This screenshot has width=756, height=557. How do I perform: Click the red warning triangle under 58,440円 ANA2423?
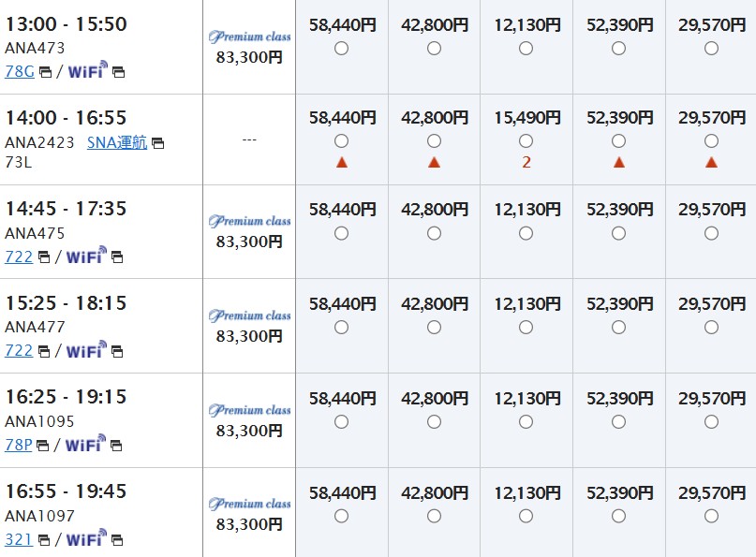tap(341, 162)
